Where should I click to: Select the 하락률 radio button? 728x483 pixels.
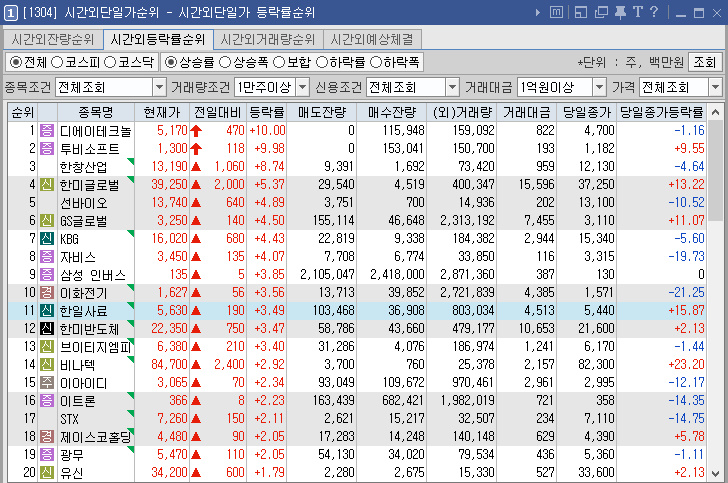(322, 62)
